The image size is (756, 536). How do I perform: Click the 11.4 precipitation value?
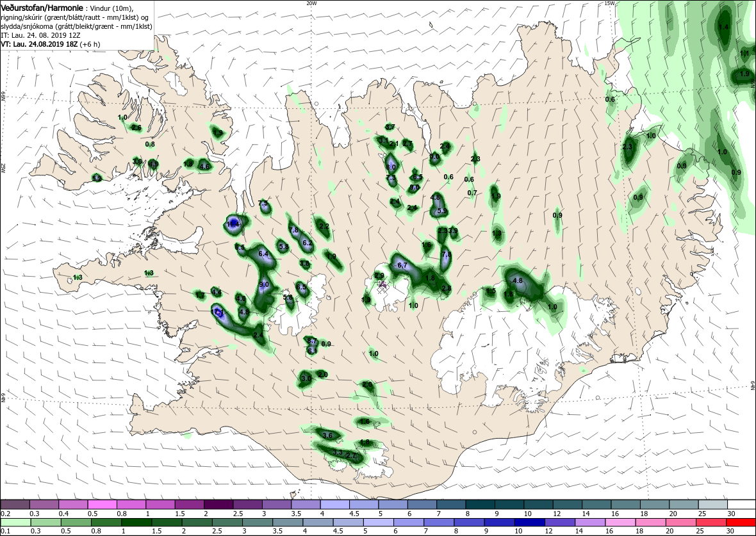[233, 224]
